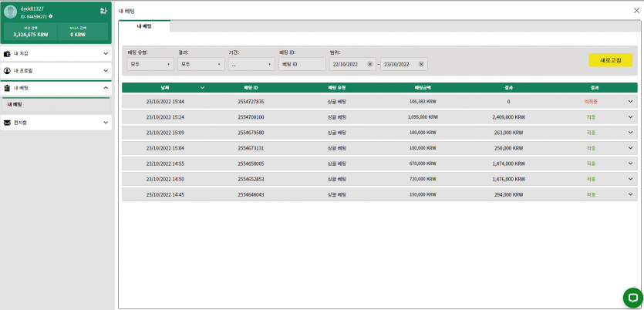This screenshot has width=644, height=310.
Task: Click the username dyddl1327
Action: tap(32, 8)
